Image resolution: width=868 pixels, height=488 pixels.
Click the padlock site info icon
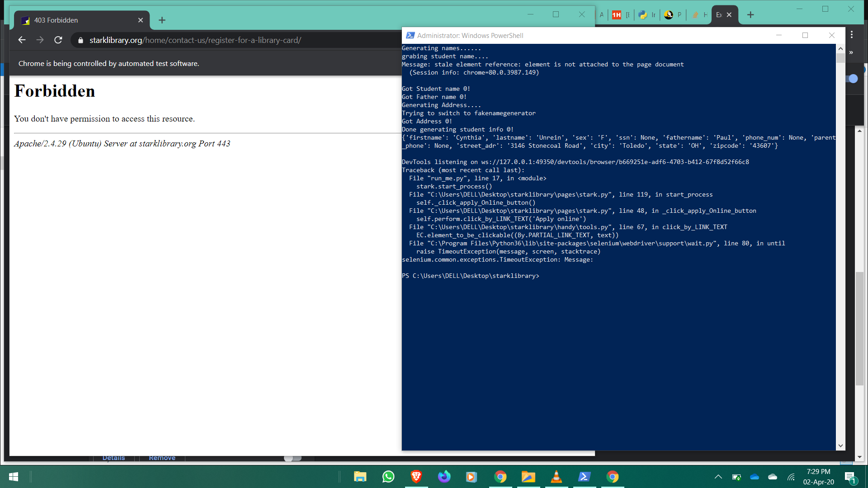pos(81,40)
